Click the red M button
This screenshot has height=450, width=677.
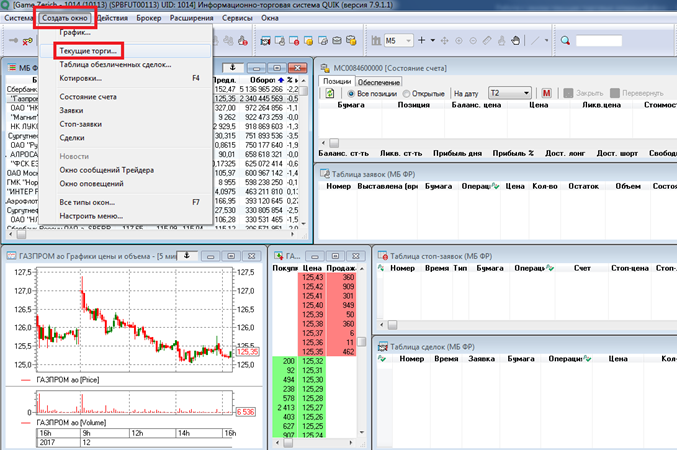[x=547, y=93]
